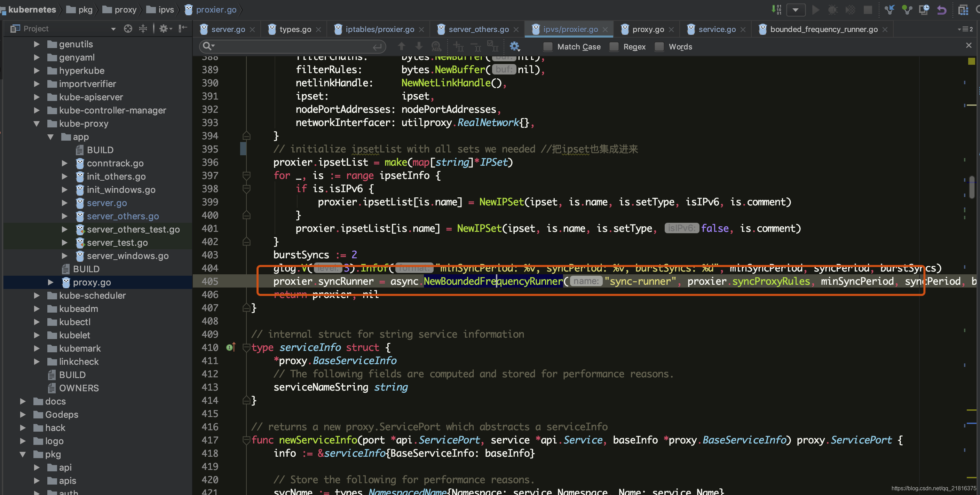Screen dimensions: 980x495
Task: Open Project panel gear settings
Action: pyautogui.click(x=166, y=29)
